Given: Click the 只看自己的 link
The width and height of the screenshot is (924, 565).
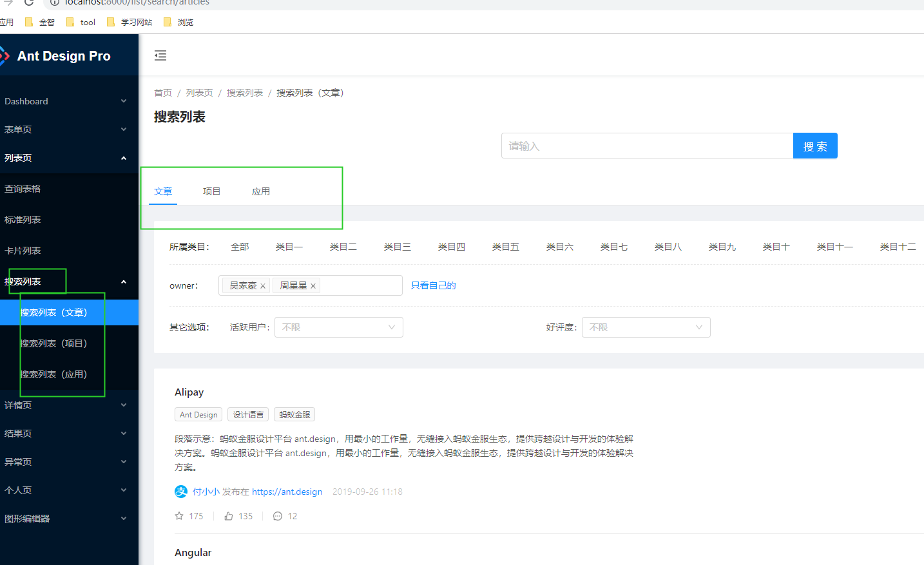Looking at the screenshot, I should (434, 285).
